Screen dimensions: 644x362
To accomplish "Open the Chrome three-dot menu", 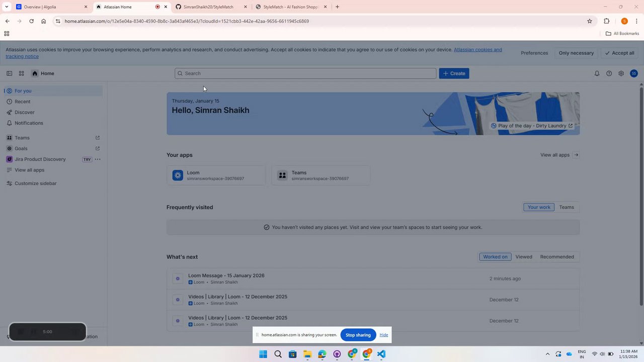I will [636, 21].
